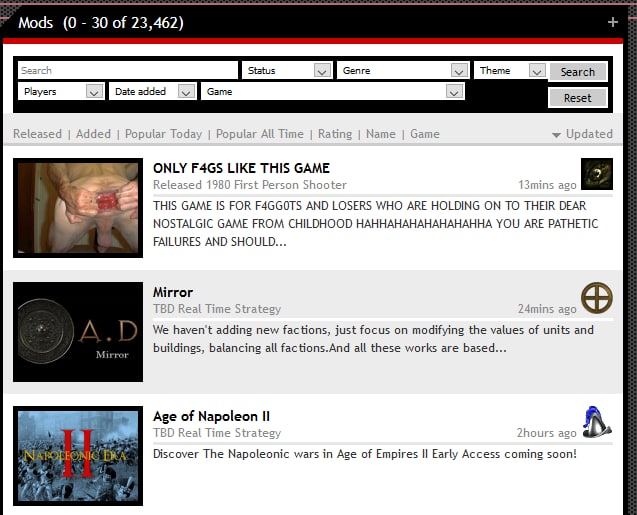Sort mods by Popular All Time
Image resolution: width=637 pixels, height=515 pixels.
click(x=260, y=134)
